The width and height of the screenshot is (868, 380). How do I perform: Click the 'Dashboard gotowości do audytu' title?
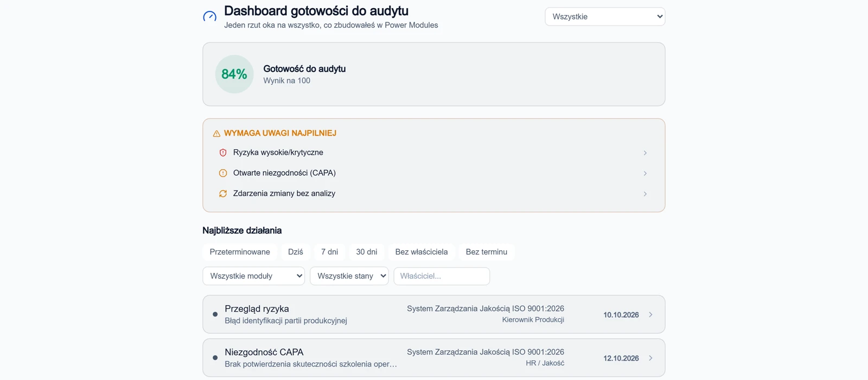316,11
